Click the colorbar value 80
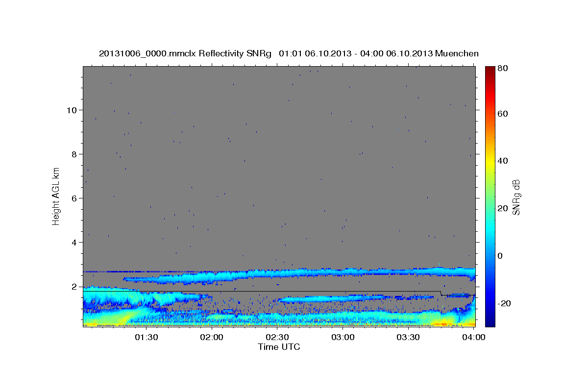Image resolution: width=588 pixels, height=392 pixels. 502,69
